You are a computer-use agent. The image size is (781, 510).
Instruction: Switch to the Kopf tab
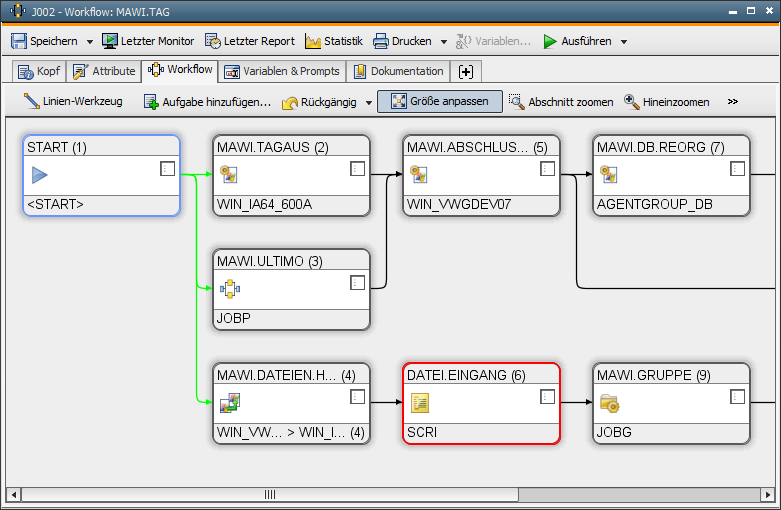[39, 71]
